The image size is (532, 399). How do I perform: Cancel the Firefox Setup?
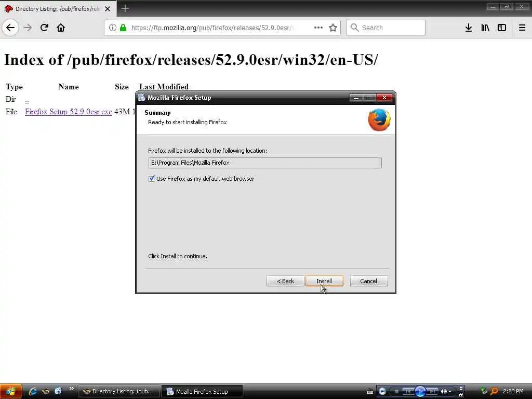[x=368, y=281]
